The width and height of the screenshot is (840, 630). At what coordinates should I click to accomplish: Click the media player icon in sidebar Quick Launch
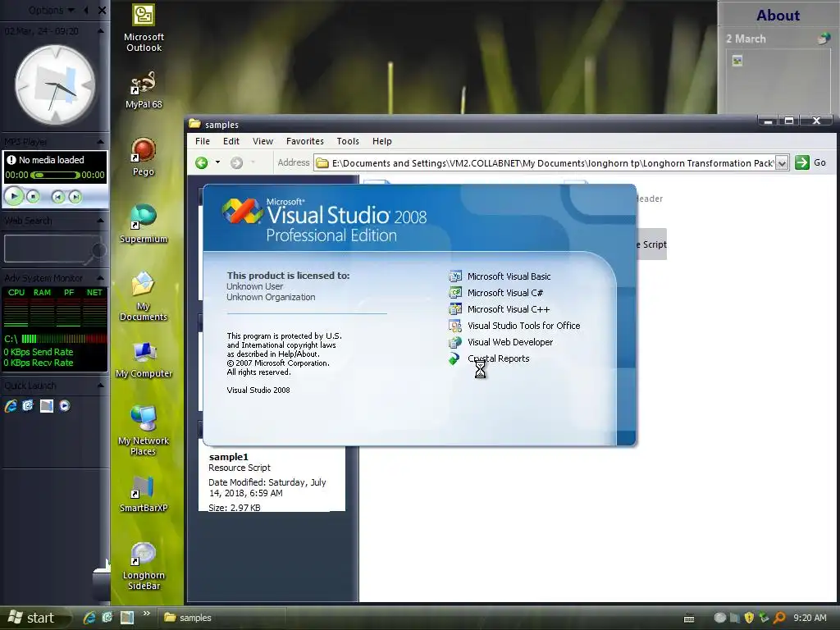pos(65,406)
